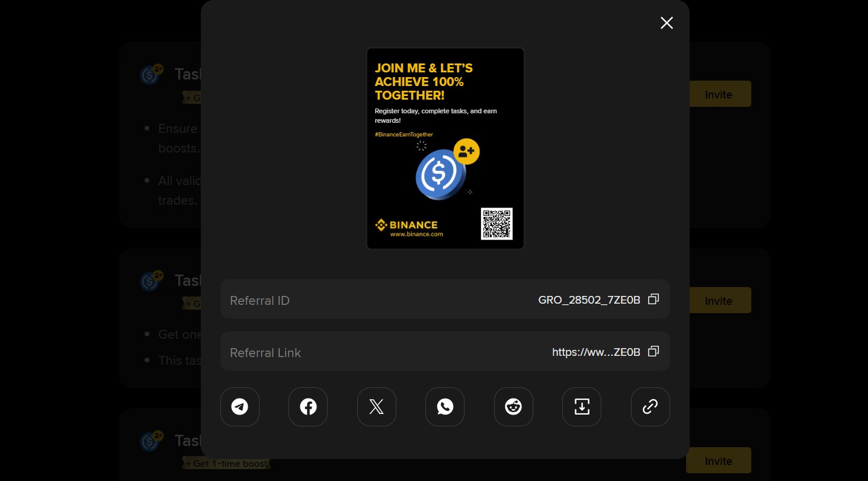The height and width of the screenshot is (481, 868).
Task: Click the Referral ID label
Action: pyautogui.click(x=260, y=301)
